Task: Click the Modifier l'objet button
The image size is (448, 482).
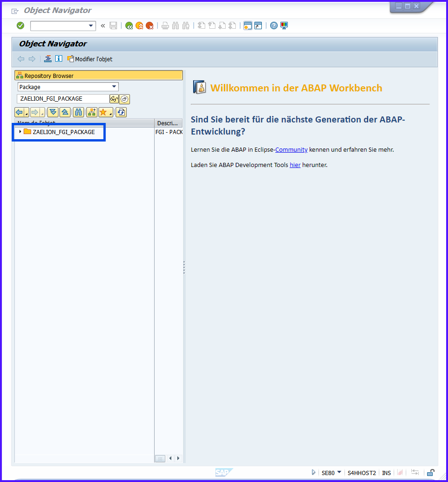Action: point(90,59)
